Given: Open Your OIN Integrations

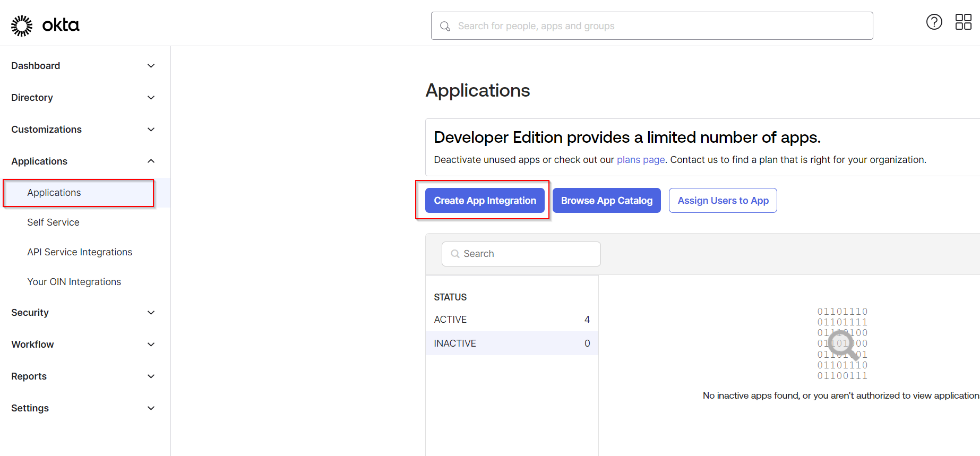Looking at the screenshot, I should [x=74, y=282].
